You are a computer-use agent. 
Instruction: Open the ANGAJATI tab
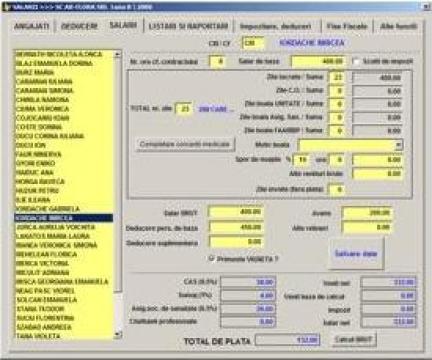(32, 26)
